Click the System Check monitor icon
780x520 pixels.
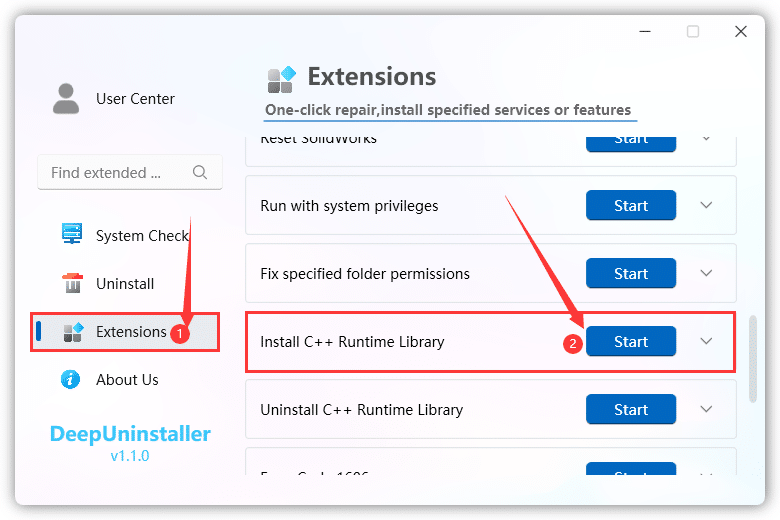click(x=72, y=235)
